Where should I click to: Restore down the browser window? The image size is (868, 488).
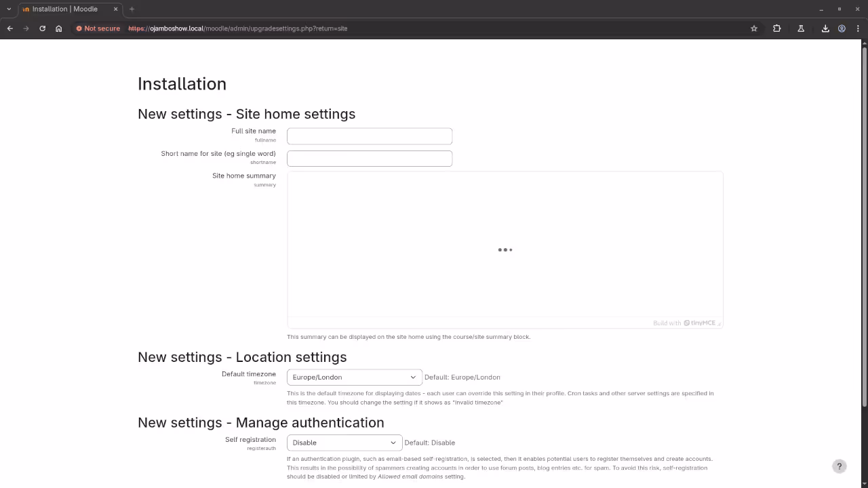pos(840,9)
